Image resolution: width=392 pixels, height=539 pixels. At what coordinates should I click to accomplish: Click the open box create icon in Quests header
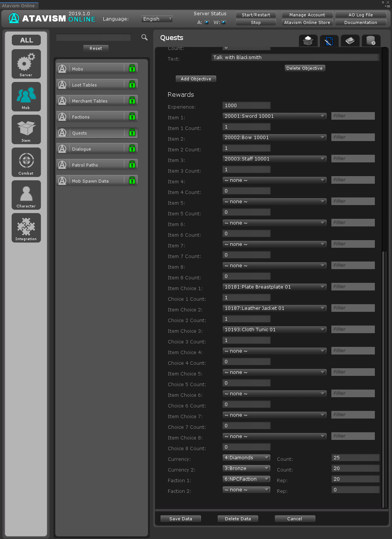coord(308,40)
